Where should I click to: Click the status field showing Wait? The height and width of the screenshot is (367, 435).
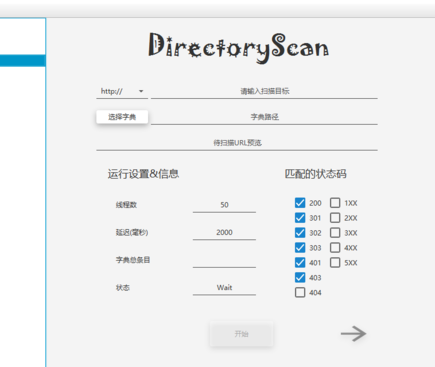pyautogui.click(x=224, y=288)
